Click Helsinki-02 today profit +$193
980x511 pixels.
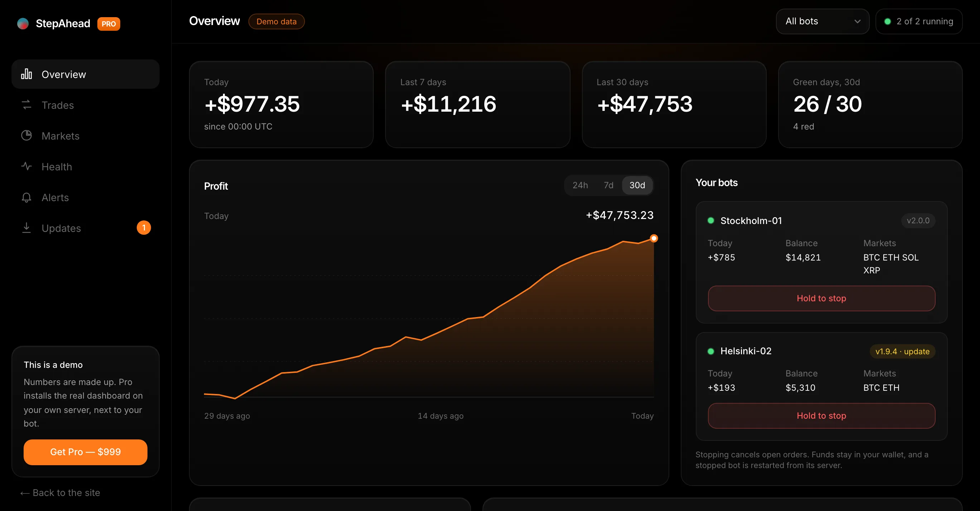click(721, 388)
